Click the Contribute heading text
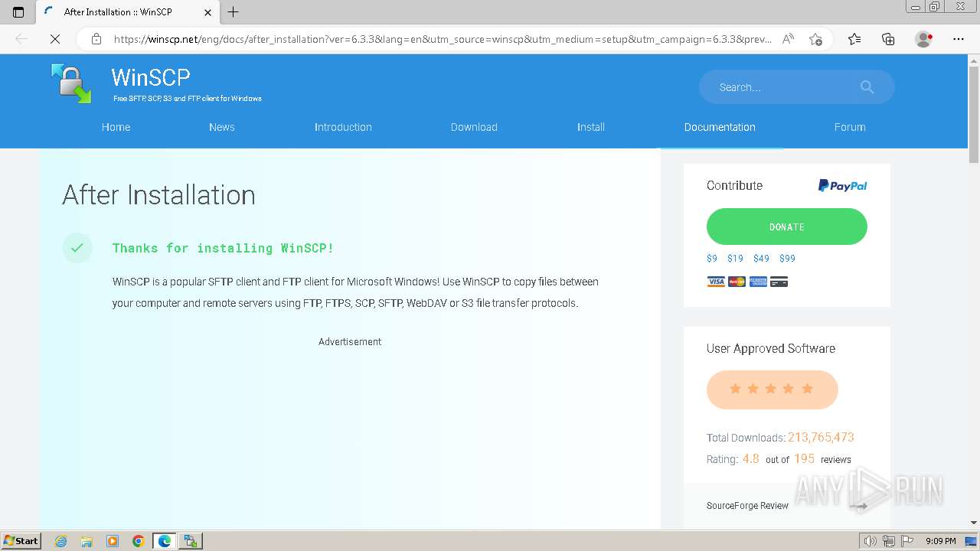This screenshot has height=551, width=980. (x=734, y=185)
